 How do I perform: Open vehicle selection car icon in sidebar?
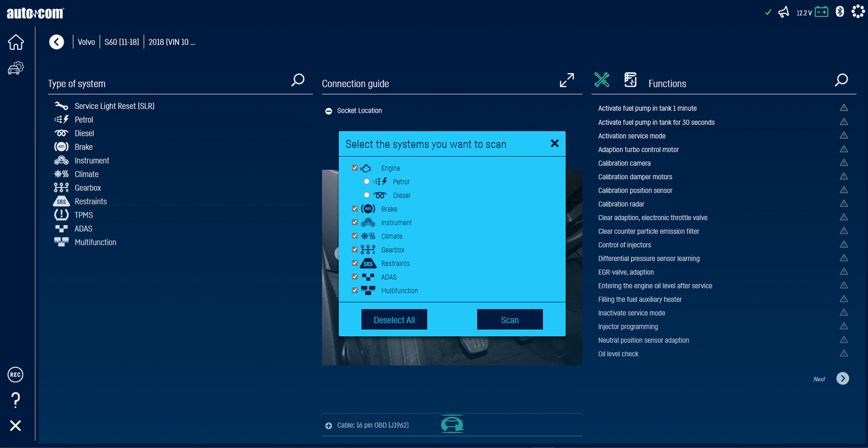pos(16,68)
